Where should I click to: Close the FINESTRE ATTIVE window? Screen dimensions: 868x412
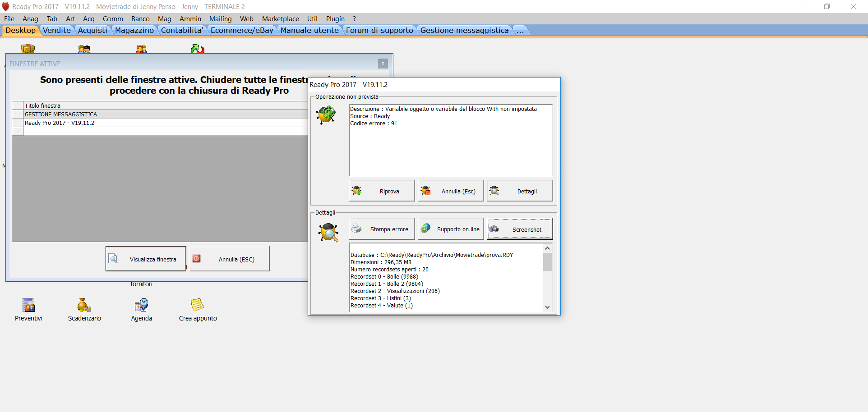(383, 64)
